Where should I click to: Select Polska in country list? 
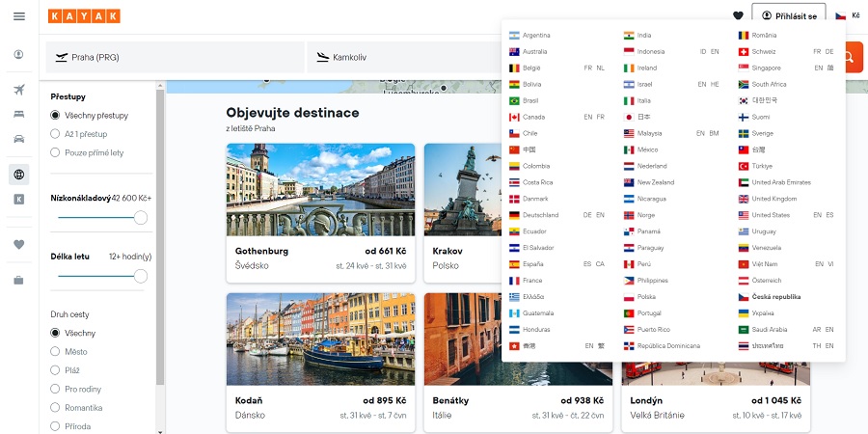point(646,297)
